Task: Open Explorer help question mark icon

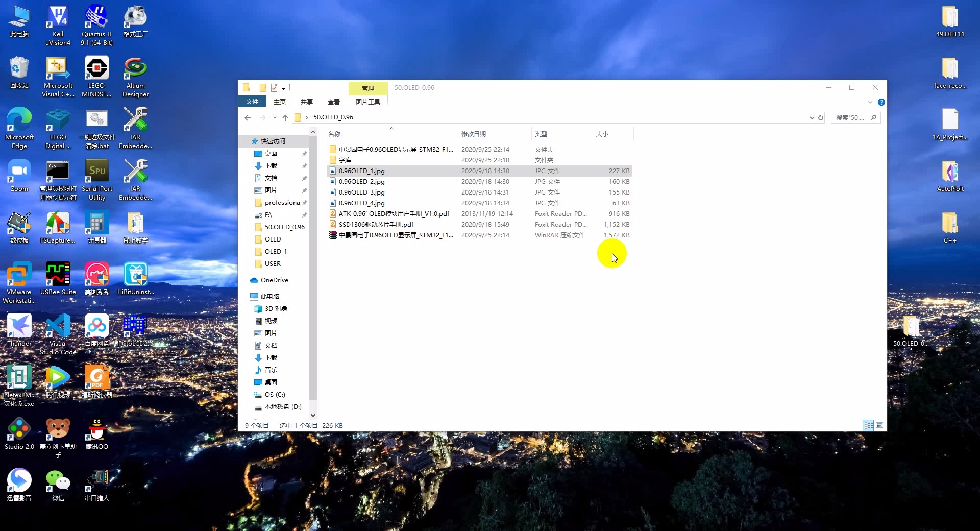Action: coord(881,102)
